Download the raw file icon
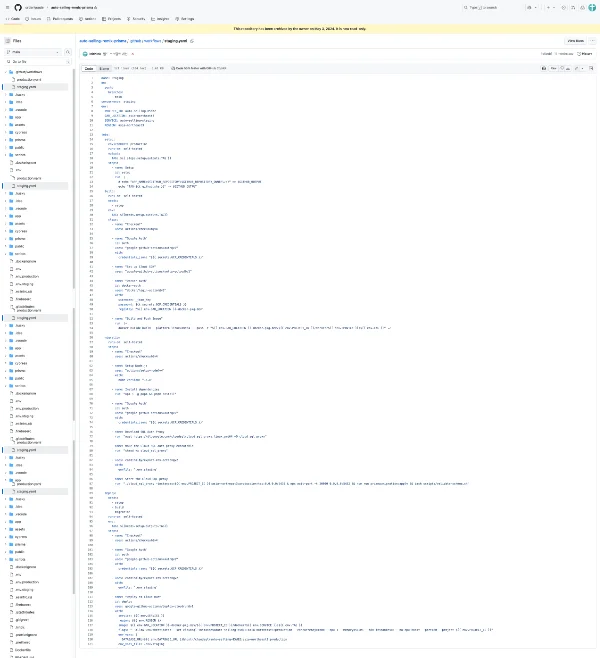600x658 pixels. click(569, 68)
